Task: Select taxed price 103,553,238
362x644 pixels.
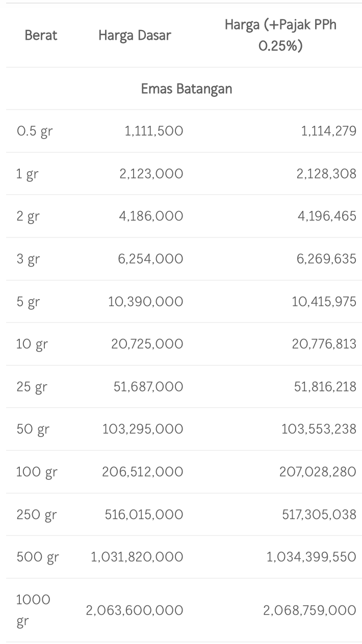Action: (319, 430)
